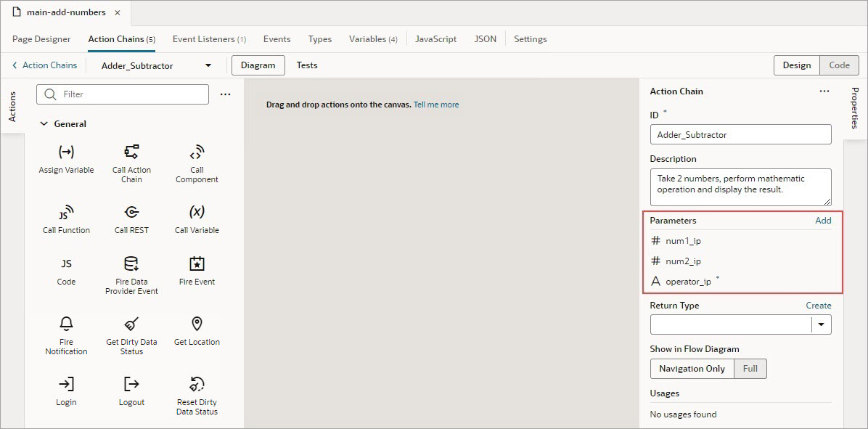Select the Get Dirty Data Status icon
This screenshot has height=429, width=868.
[x=131, y=324]
